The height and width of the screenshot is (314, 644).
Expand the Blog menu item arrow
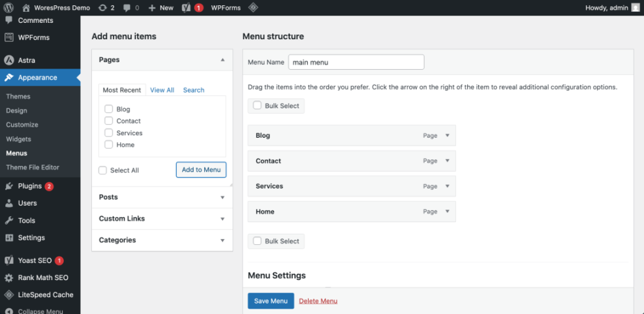[x=448, y=136]
